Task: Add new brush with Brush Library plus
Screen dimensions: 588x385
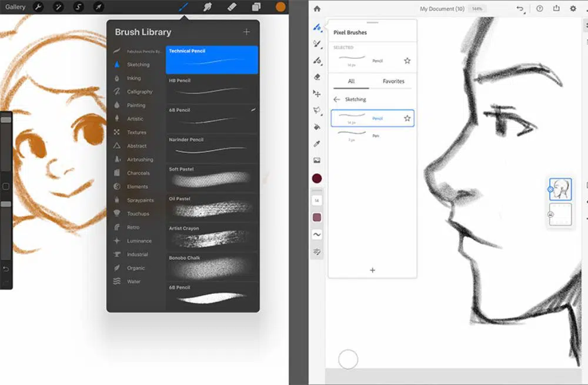Action: pos(246,32)
